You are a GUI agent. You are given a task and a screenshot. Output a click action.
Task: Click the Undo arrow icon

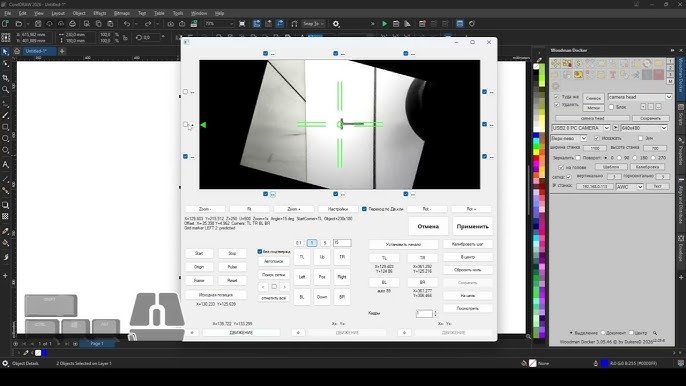pos(126,24)
